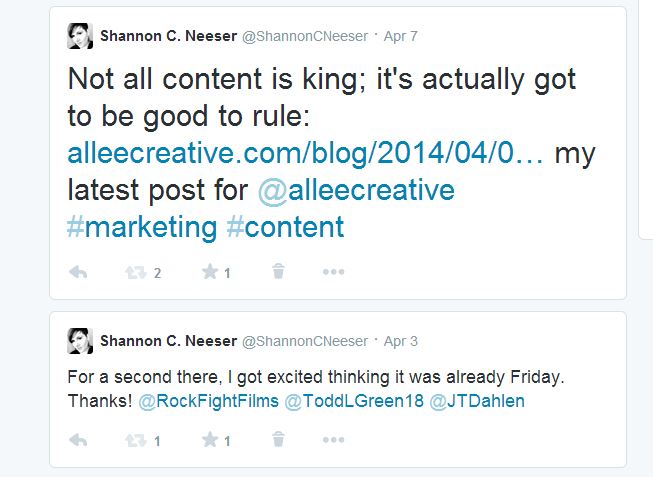Reply to the content is king tweet
This screenshot has width=653, height=477.
(x=78, y=272)
